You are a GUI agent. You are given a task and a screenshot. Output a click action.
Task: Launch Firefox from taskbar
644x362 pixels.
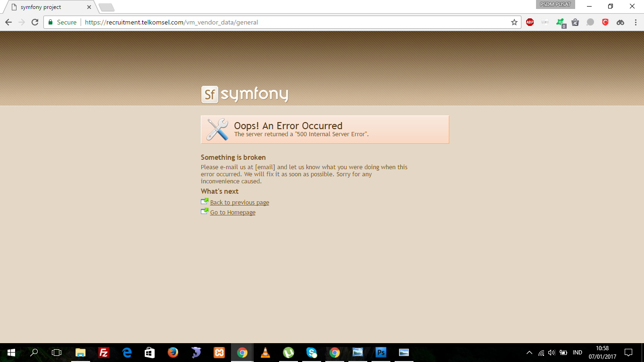coord(173,353)
